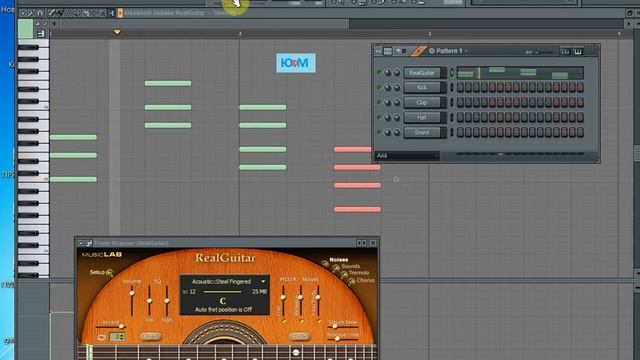Click the keyboard editor icon in step sequencer

click(x=578, y=51)
